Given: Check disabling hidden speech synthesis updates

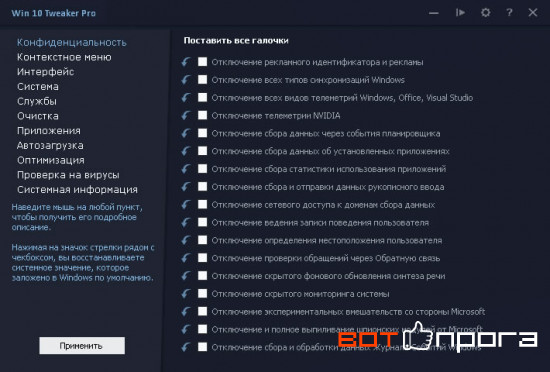Looking at the screenshot, I should click(202, 276).
